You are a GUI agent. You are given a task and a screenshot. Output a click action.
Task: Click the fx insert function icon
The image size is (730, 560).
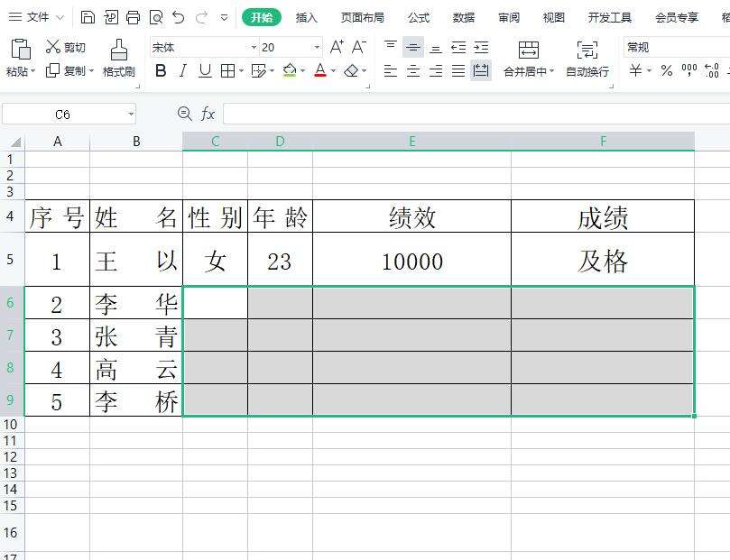pyautogui.click(x=208, y=114)
